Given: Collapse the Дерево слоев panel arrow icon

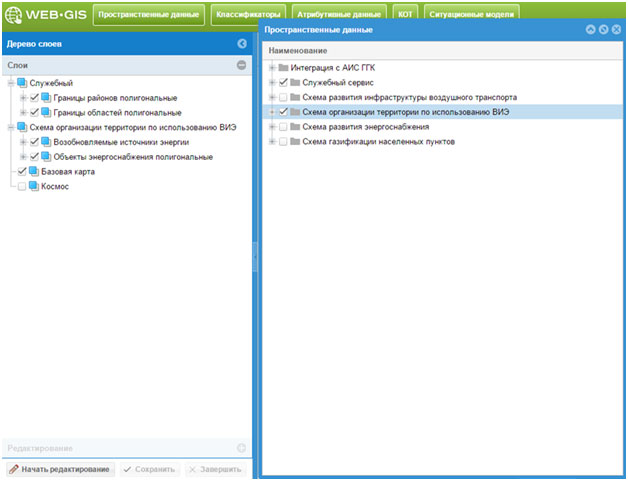Looking at the screenshot, I should 241,44.
